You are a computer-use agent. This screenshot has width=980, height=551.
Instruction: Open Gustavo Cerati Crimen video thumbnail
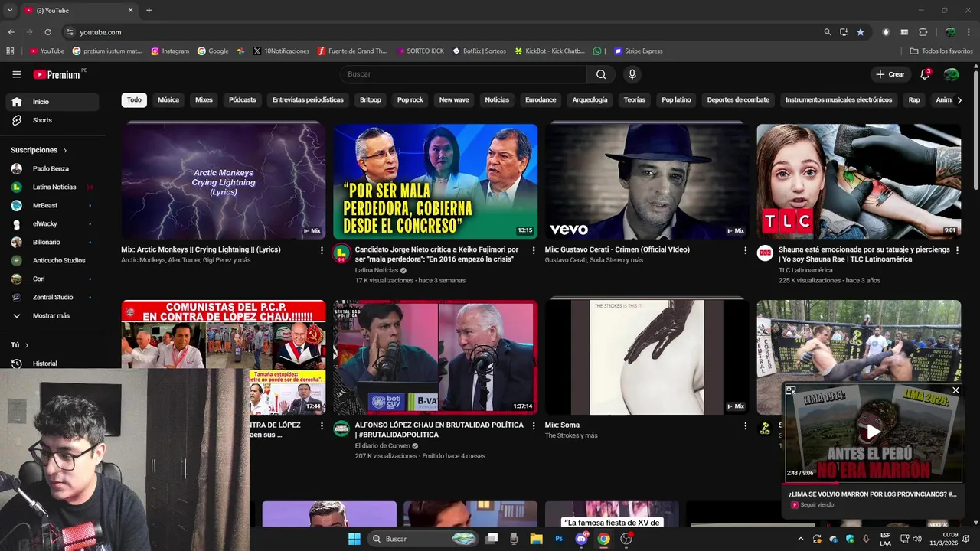[647, 181]
